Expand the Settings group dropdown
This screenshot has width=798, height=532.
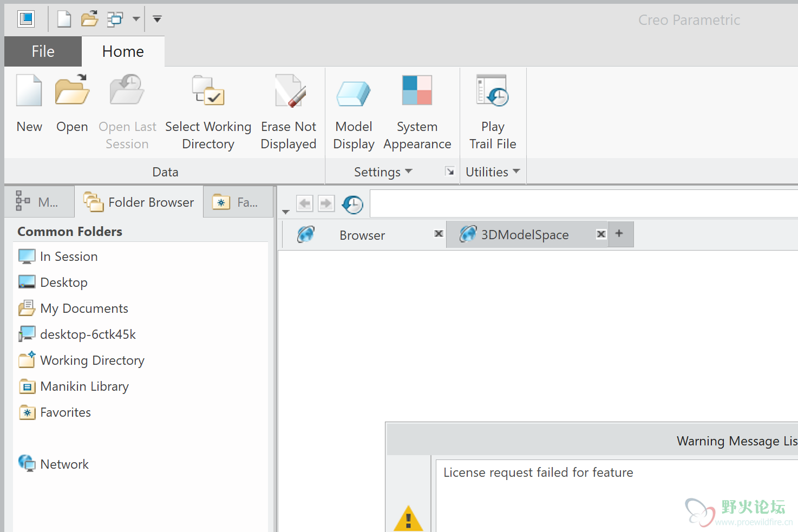point(383,172)
